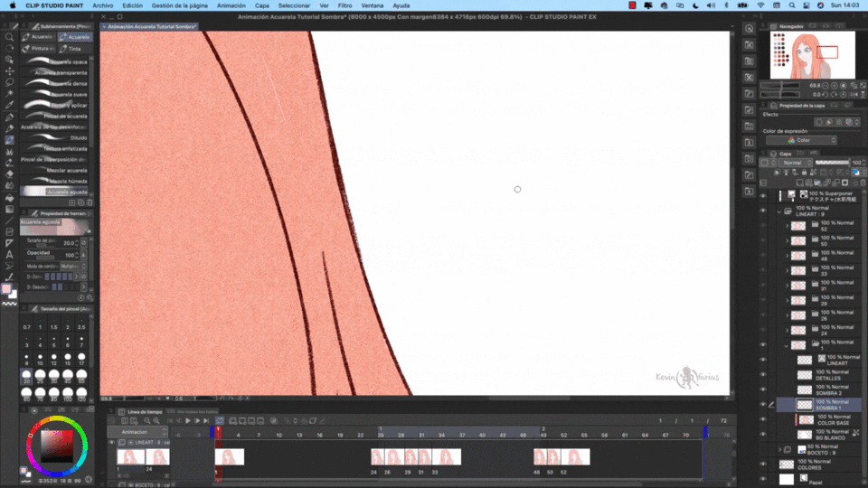Click the main foreground color swatch
Image resolution: width=868 pixels, height=488 pixels.
pyautogui.click(x=6, y=289)
